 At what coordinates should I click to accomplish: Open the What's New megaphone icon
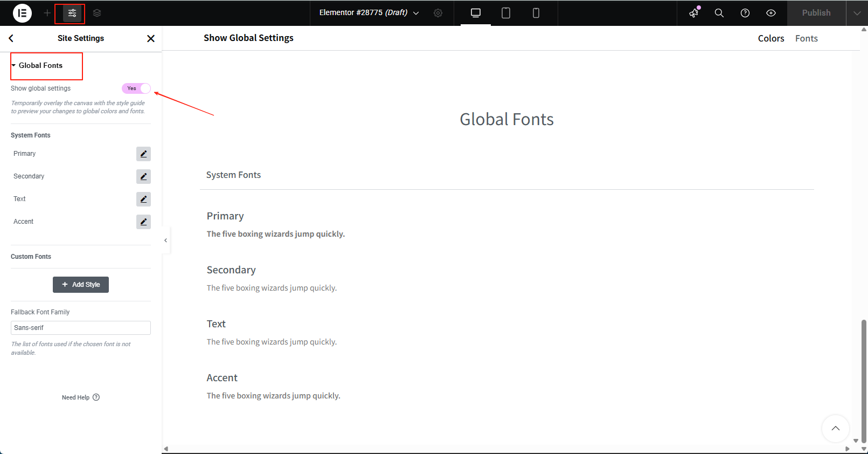point(694,13)
